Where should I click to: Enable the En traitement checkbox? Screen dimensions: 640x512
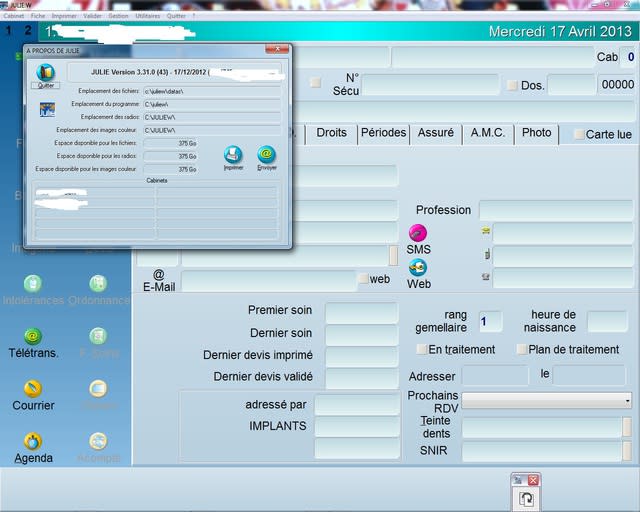422,350
